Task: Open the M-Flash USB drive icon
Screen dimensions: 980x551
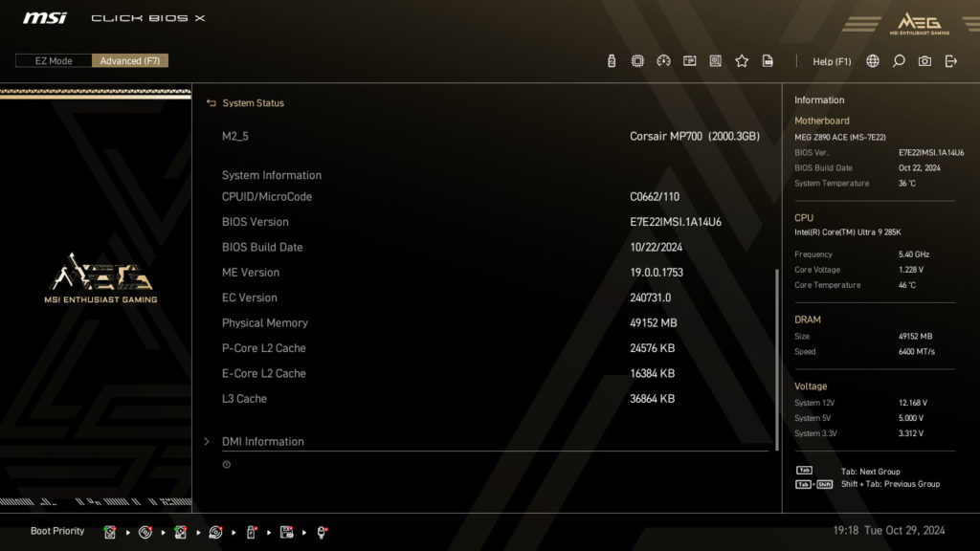Action: (612, 60)
